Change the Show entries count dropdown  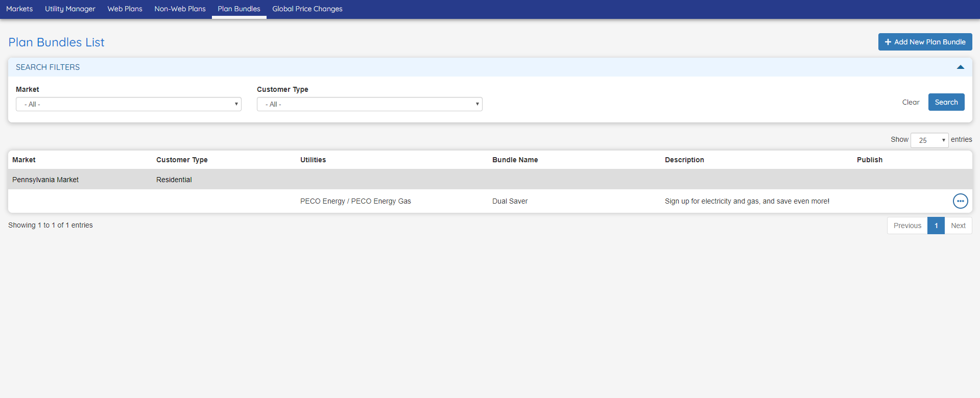929,140
